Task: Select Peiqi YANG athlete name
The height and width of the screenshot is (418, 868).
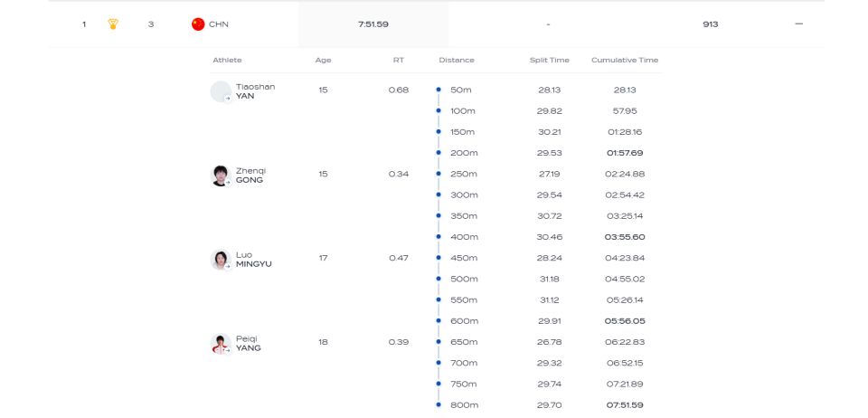Action: pos(249,344)
